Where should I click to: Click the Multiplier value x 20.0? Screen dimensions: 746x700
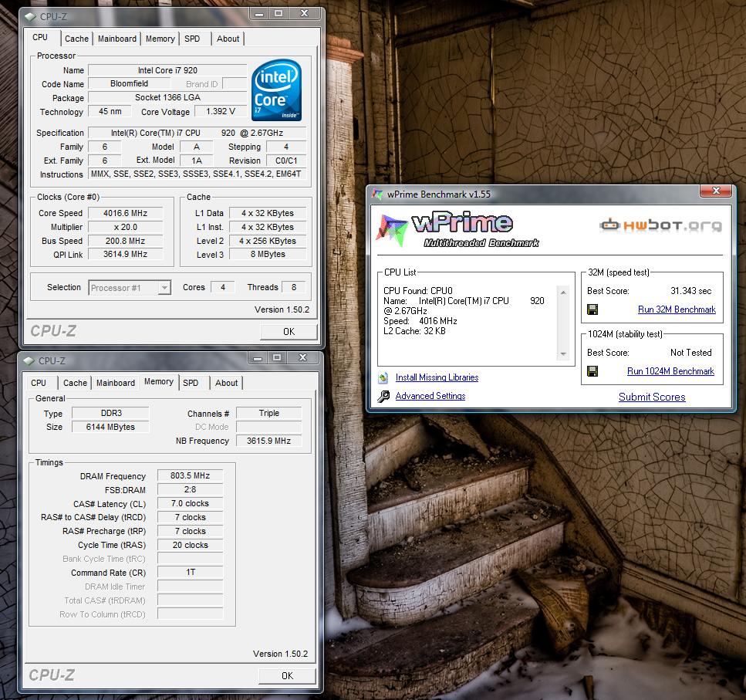point(126,227)
